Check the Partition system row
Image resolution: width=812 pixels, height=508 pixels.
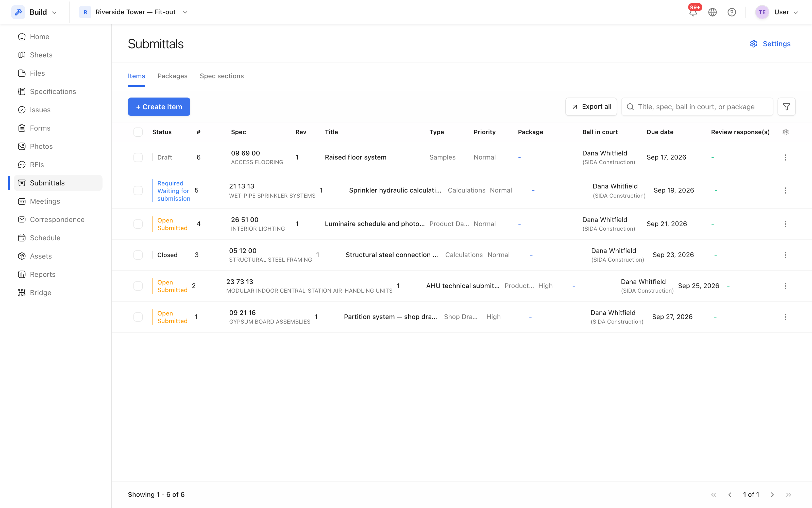point(138,317)
